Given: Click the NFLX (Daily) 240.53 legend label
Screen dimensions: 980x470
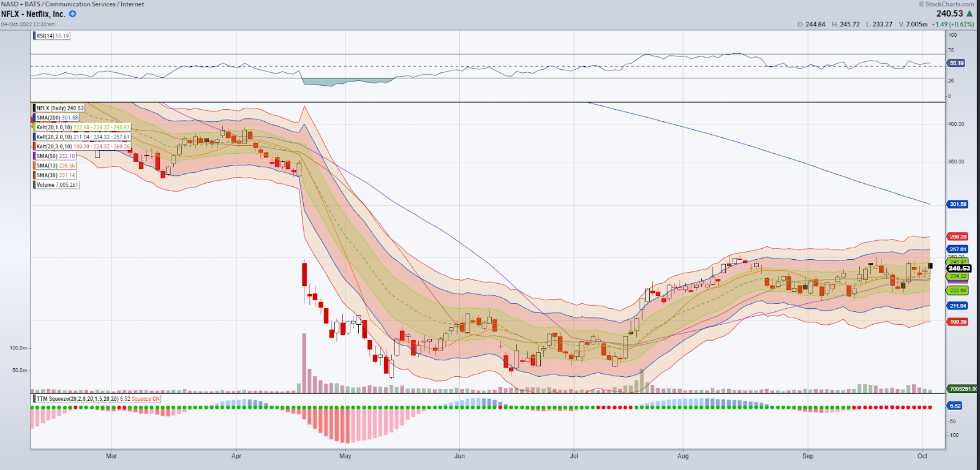Looking at the screenshot, I should tap(60, 108).
